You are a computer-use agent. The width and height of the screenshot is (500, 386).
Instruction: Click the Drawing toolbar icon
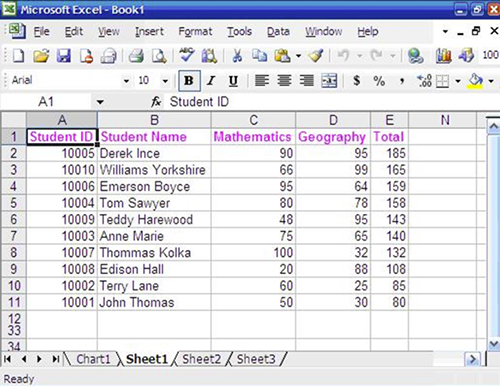click(466, 55)
